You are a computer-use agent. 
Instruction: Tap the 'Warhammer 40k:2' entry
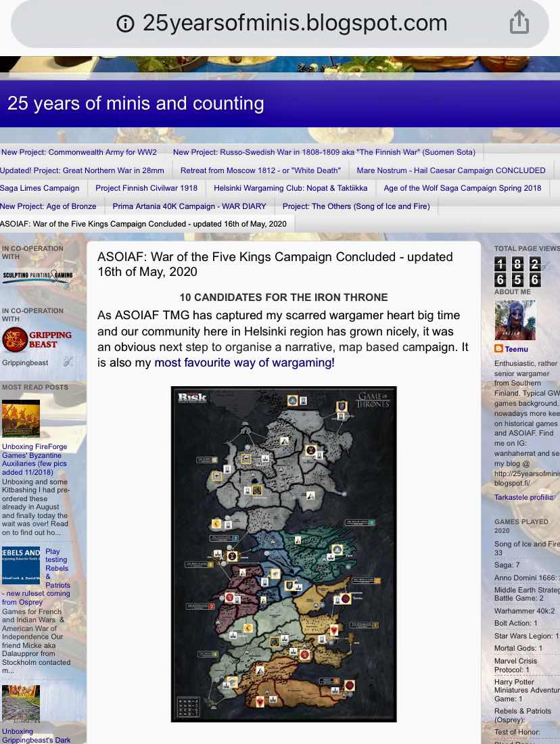coord(524,611)
